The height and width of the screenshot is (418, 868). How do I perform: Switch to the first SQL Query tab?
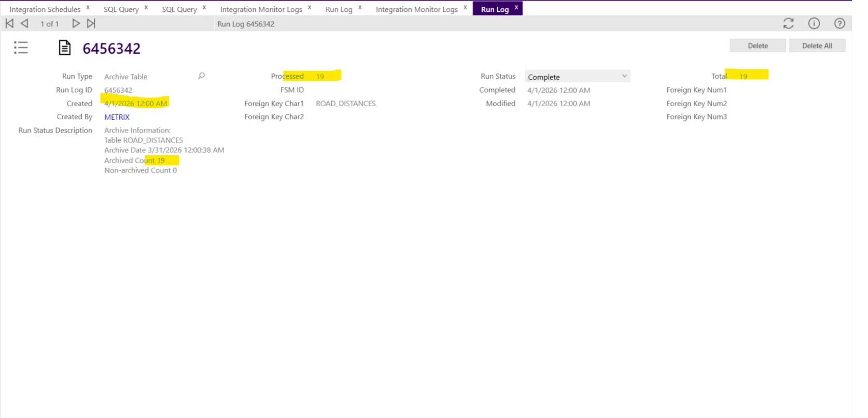point(121,9)
